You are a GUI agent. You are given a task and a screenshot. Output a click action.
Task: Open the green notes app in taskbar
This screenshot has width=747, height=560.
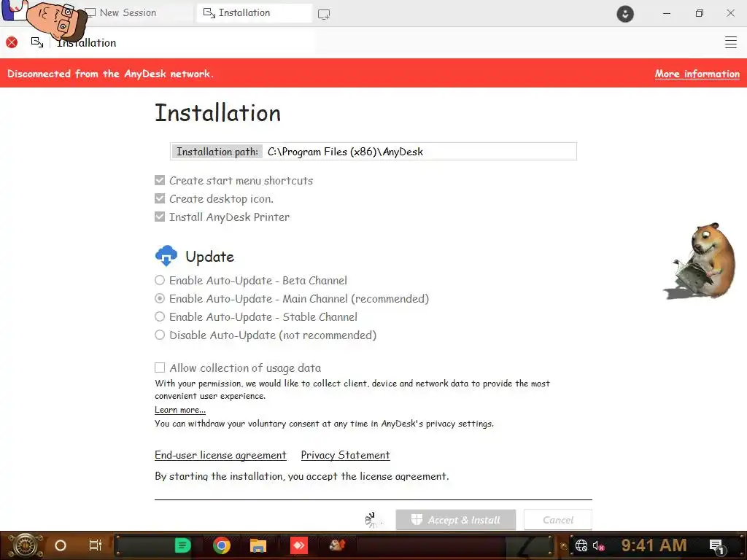click(182, 545)
